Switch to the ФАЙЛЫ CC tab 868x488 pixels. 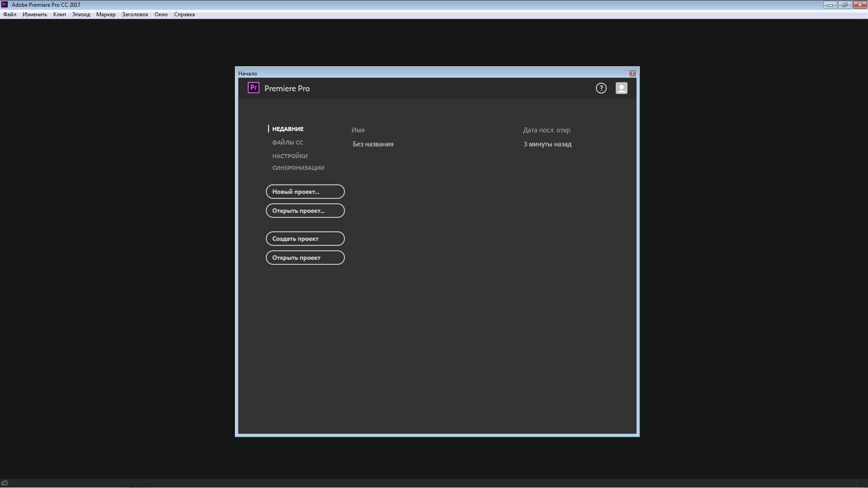point(288,142)
